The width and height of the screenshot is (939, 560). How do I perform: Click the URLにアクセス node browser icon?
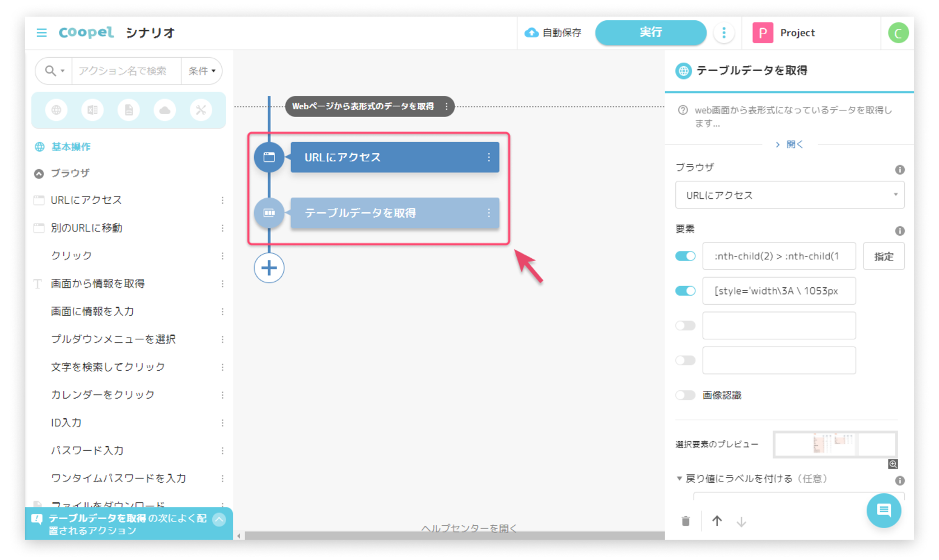(269, 157)
